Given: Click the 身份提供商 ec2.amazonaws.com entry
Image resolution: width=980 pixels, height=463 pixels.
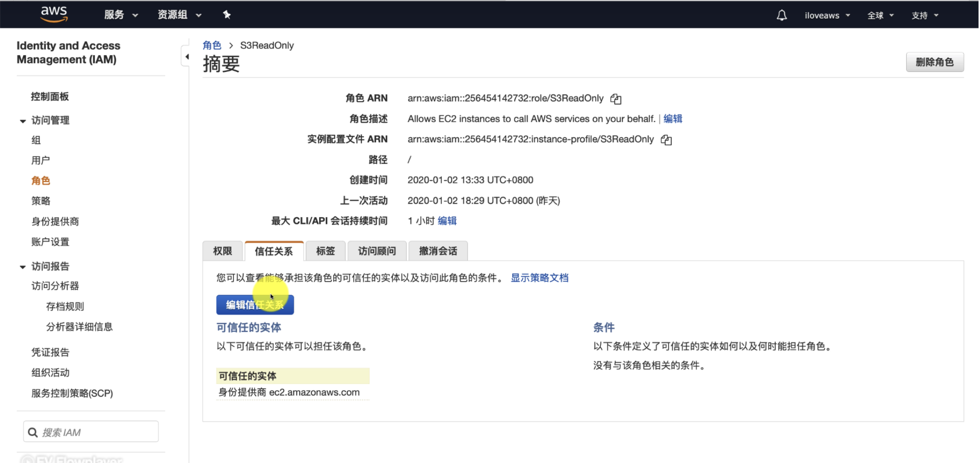Looking at the screenshot, I should point(289,393).
